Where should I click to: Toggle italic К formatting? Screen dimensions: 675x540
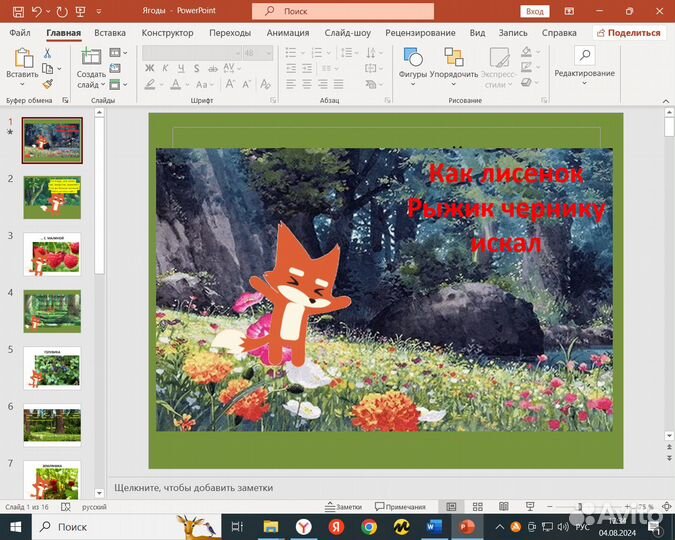tap(165, 68)
